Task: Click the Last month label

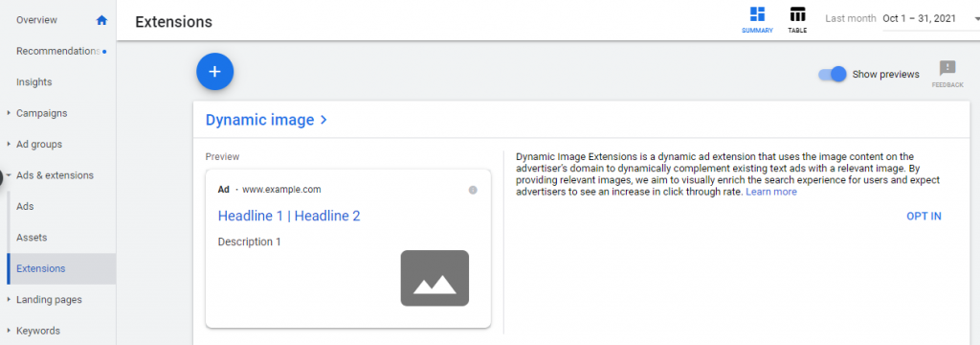Action: coord(851,19)
